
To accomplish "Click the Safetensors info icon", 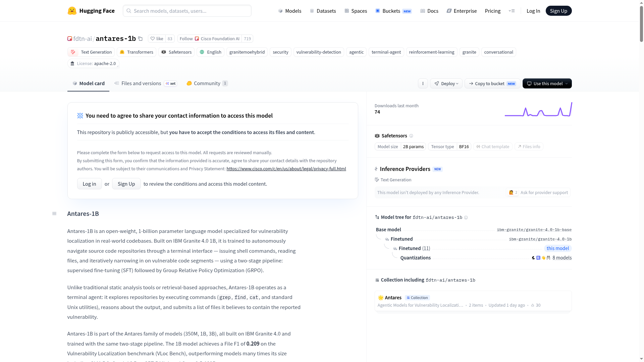I will point(411,136).
